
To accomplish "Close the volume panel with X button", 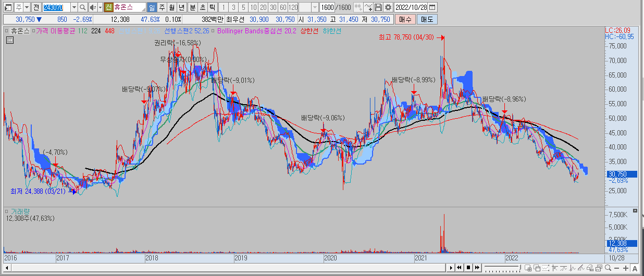I will [635, 210].
